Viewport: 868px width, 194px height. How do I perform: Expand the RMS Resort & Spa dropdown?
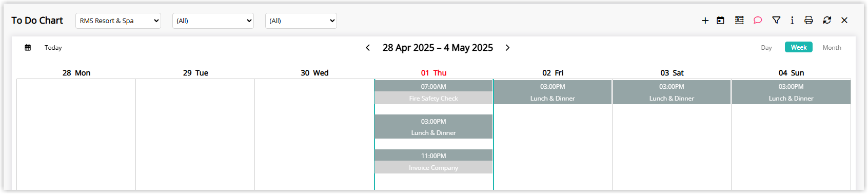pyautogui.click(x=118, y=21)
